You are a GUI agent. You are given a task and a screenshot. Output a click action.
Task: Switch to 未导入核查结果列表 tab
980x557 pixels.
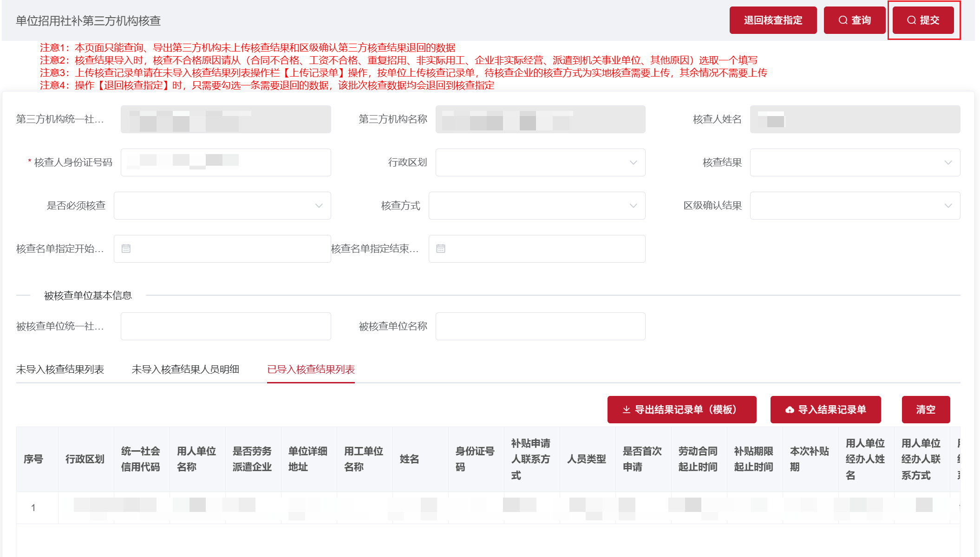coord(60,369)
